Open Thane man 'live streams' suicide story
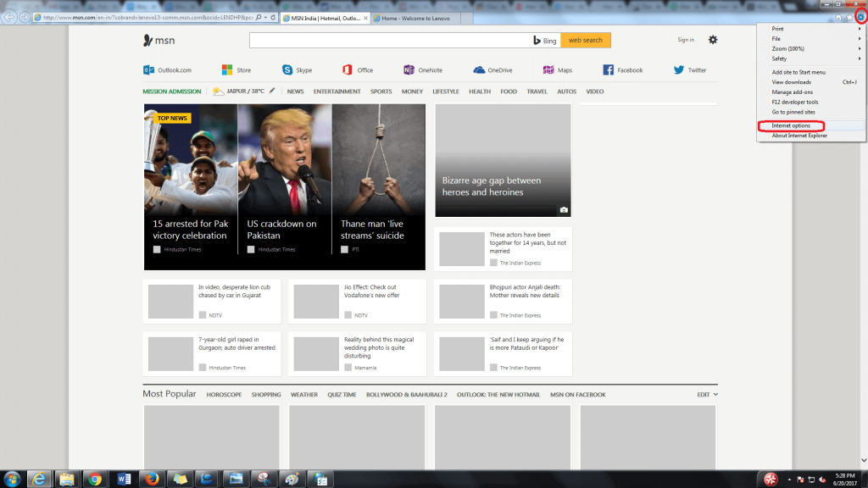This screenshot has height=488, width=868. click(x=379, y=187)
